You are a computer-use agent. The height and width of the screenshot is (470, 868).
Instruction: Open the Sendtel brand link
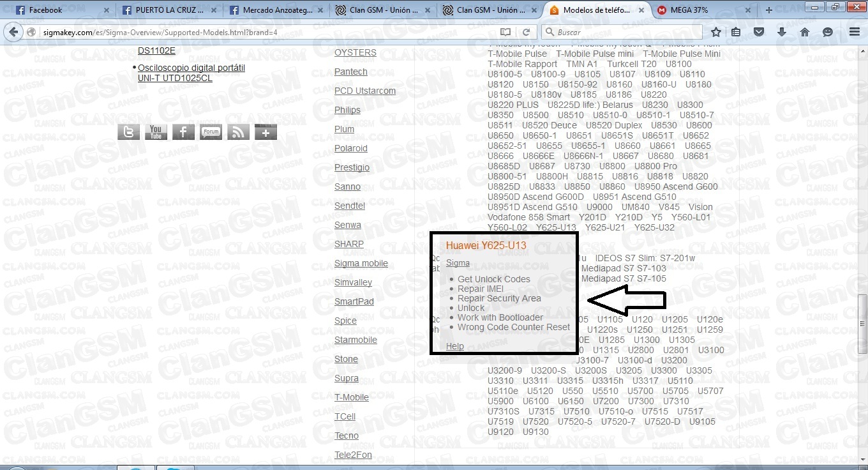click(350, 206)
